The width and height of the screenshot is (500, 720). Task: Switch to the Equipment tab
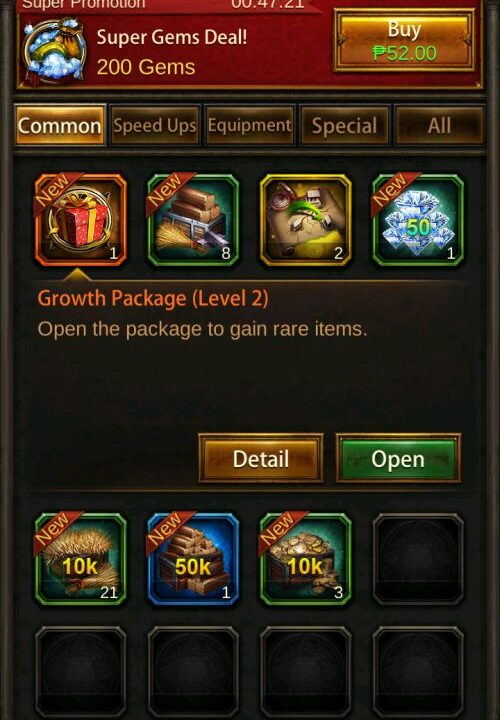click(250, 126)
